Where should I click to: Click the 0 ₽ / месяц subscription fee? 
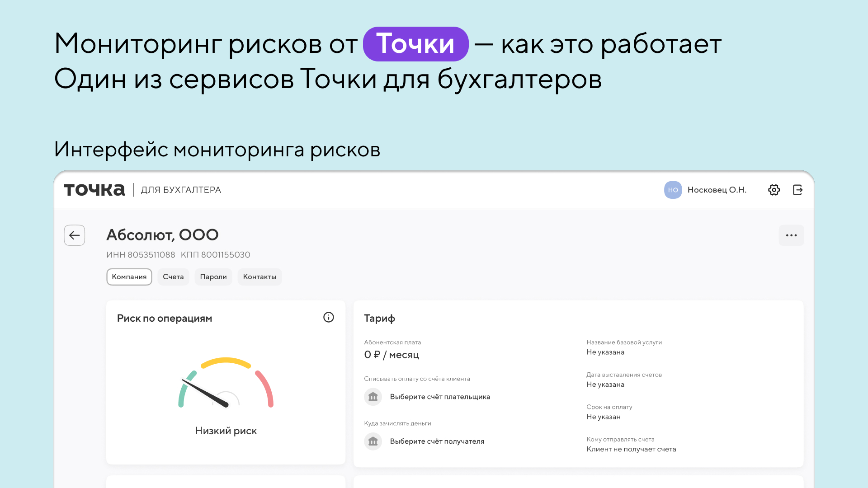(x=392, y=355)
